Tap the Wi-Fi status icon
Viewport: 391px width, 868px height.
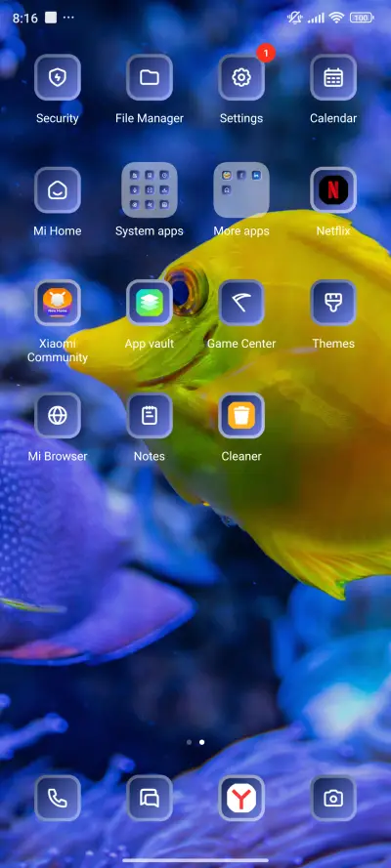[336, 18]
